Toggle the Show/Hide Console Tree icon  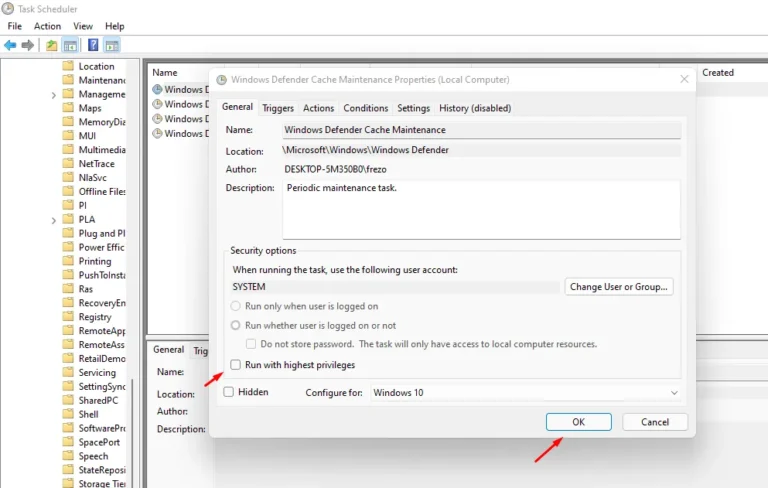70,46
